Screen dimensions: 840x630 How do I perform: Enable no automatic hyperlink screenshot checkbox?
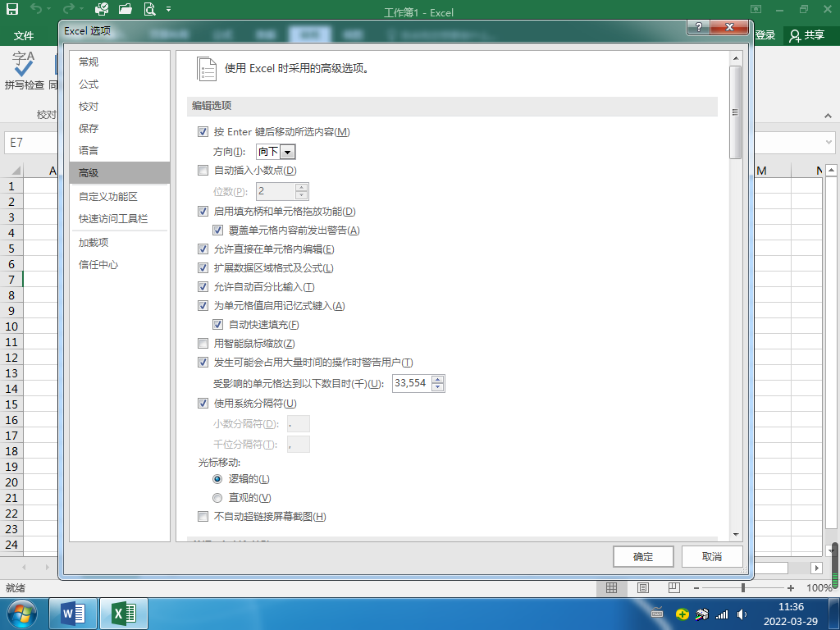[x=203, y=517]
